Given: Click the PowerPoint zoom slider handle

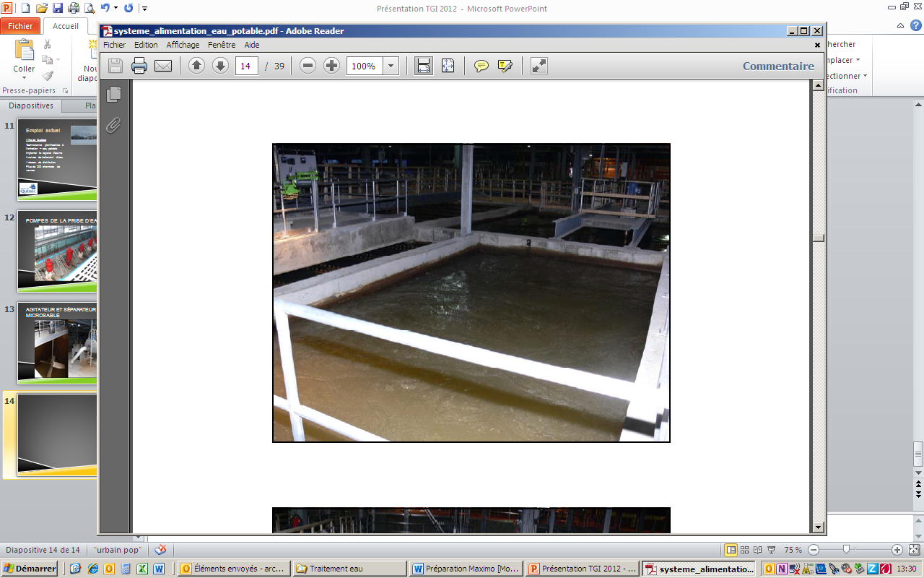Looking at the screenshot, I should click(845, 550).
